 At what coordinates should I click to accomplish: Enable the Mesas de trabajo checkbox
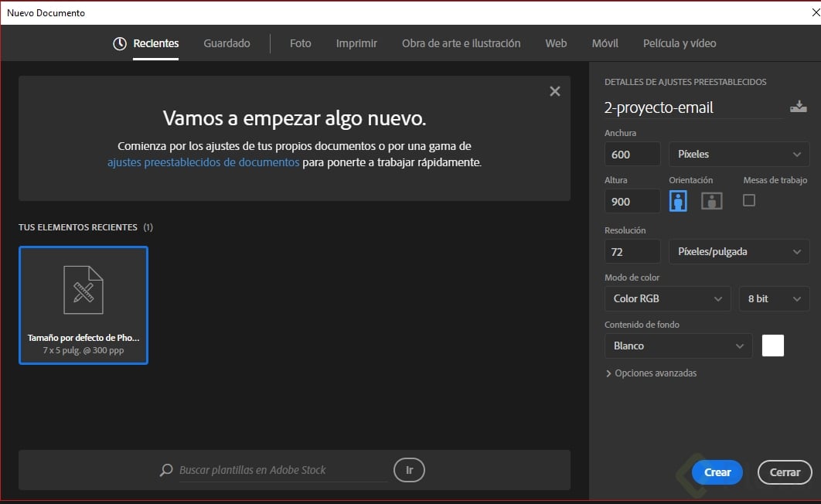[748, 199]
